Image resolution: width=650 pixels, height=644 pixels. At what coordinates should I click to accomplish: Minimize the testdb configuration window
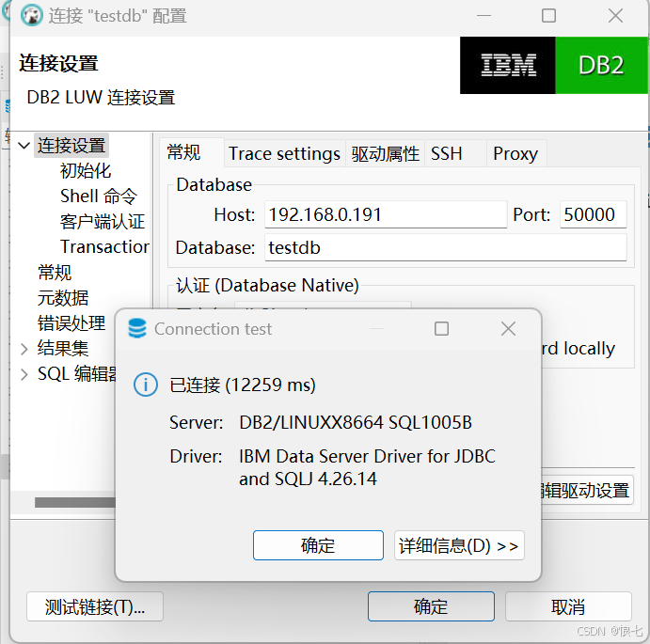484,16
